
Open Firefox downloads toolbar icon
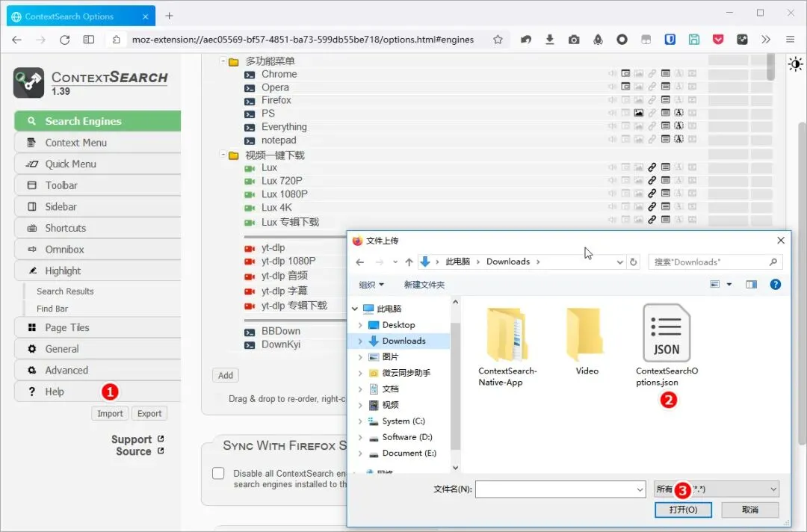pyautogui.click(x=550, y=40)
